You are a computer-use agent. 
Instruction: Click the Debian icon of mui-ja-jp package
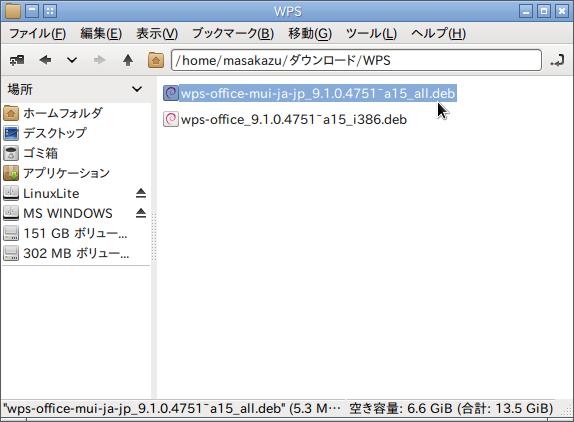171,93
